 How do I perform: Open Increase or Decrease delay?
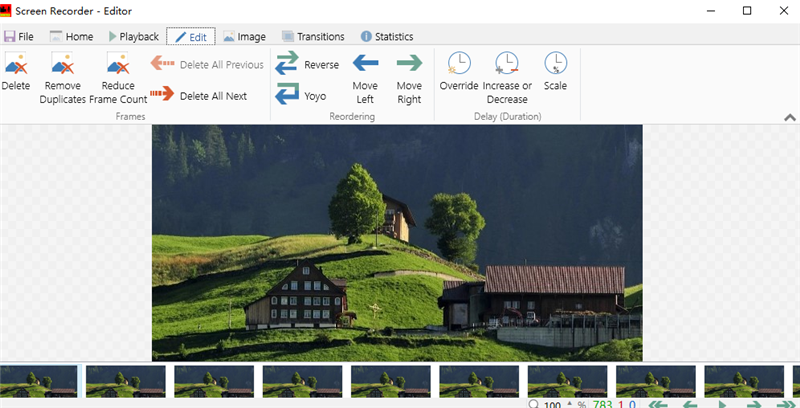click(507, 78)
